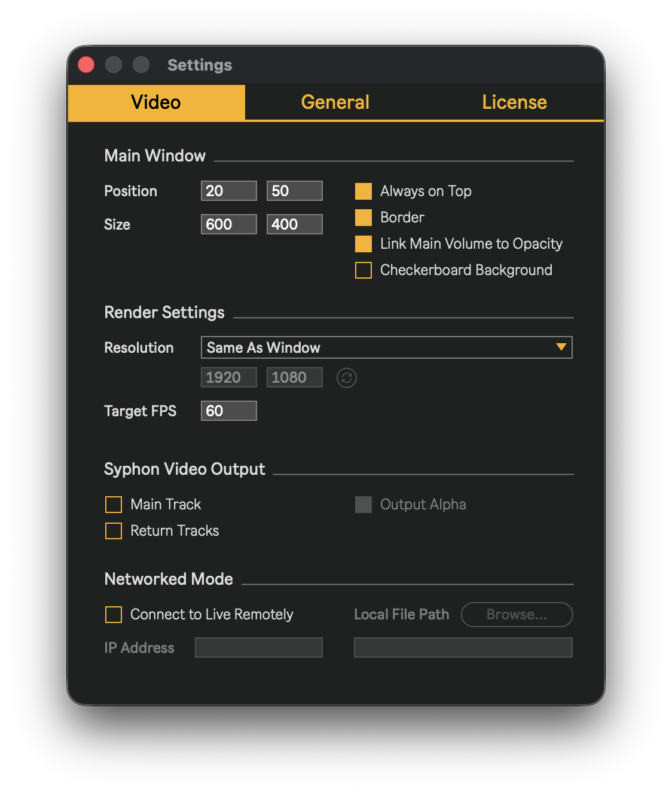Screen dimensions: 672x794
Task: Enable Connect to Live Remotely
Action: click(x=114, y=615)
